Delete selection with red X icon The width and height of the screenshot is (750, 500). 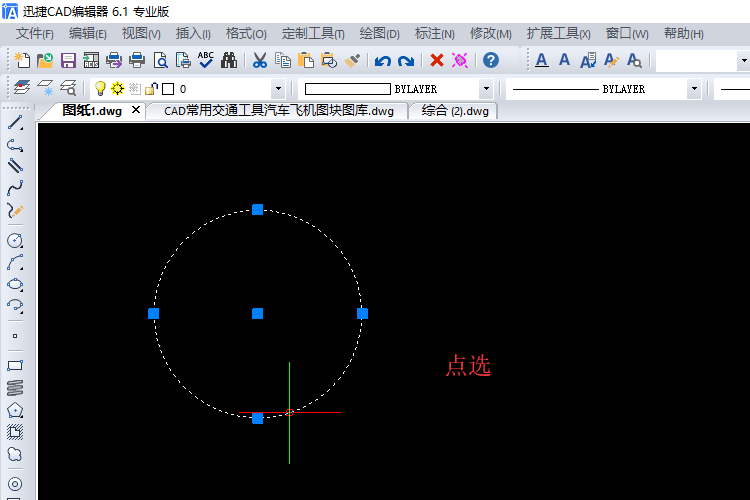437,60
